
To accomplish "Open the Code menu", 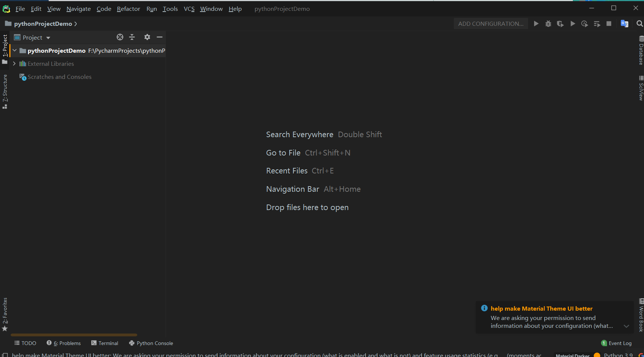I will pos(104,9).
